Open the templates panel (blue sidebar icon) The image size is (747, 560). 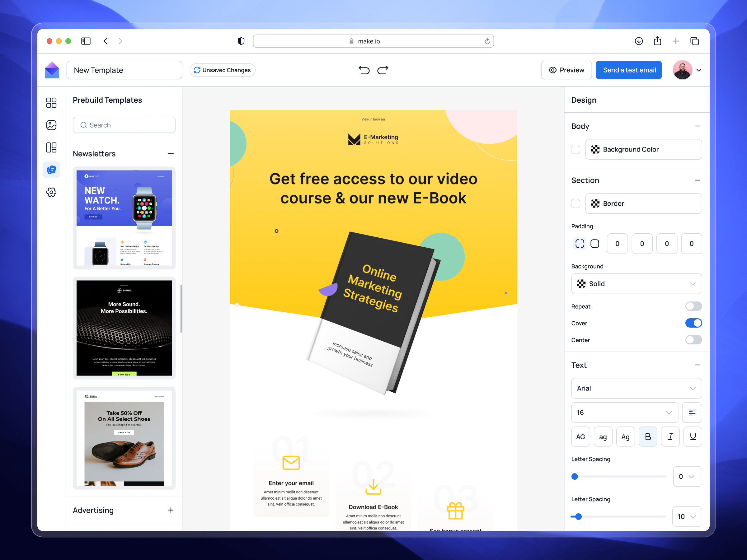point(51,170)
